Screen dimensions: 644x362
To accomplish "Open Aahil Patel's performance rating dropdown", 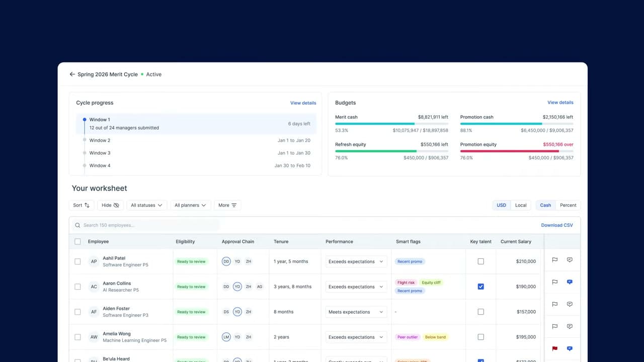I will pos(356,261).
